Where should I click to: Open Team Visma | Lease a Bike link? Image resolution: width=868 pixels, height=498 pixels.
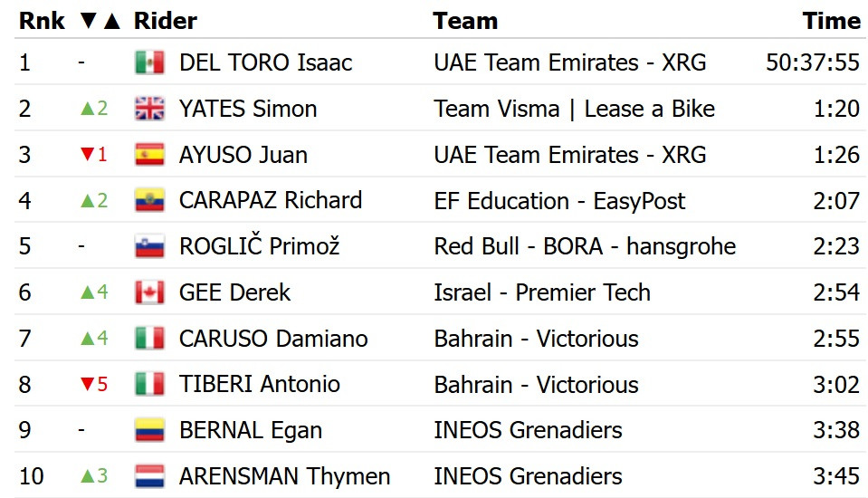point(575,109)
